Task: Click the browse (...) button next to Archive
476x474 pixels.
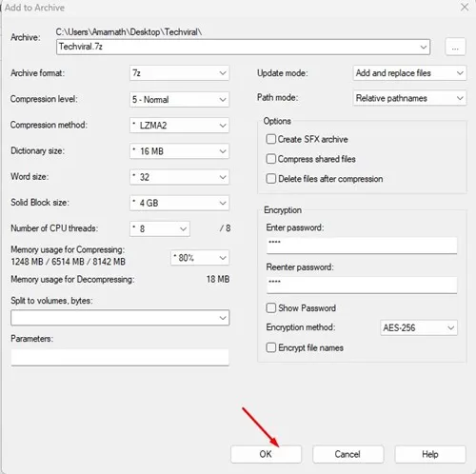Action: click(x=455, y=47)
